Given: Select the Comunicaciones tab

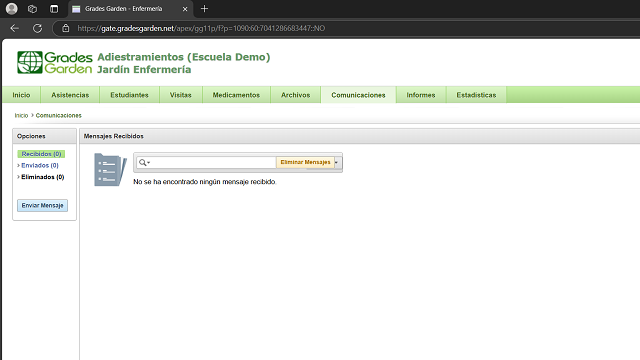Looking at the screenshot, I should (358, 95).
